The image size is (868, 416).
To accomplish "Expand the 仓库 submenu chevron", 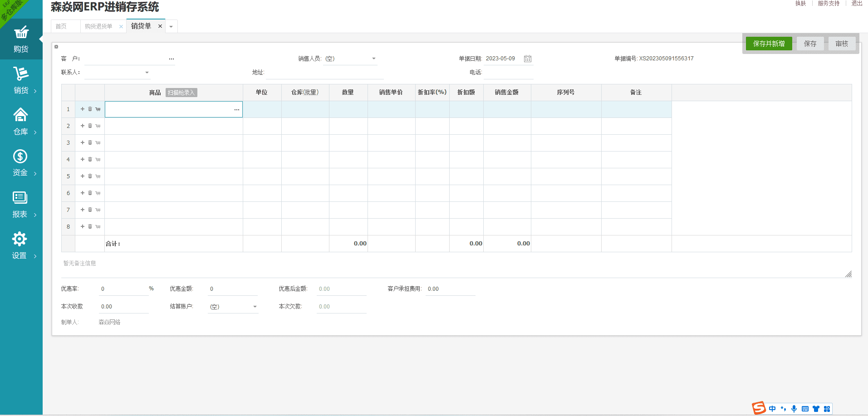I will pos(35,132).
